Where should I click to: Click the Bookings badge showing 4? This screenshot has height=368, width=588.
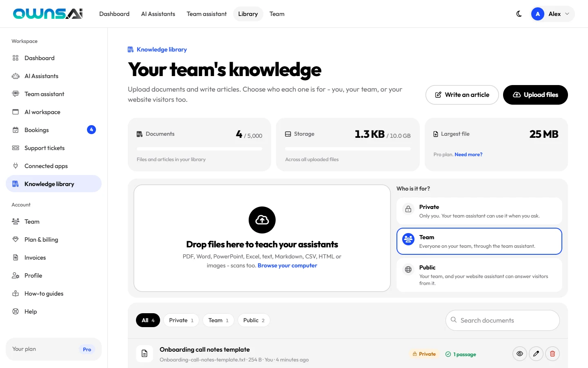coord(91,130)
